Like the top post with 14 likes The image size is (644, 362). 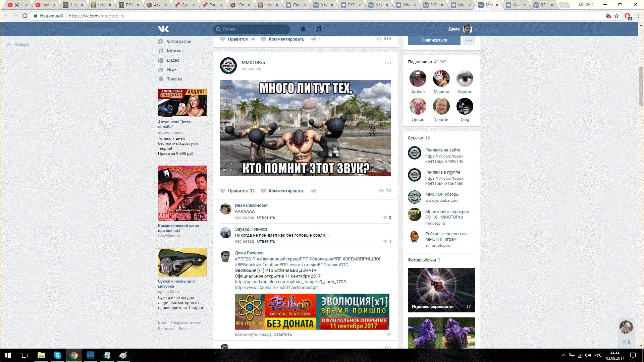tap(237, 39)
